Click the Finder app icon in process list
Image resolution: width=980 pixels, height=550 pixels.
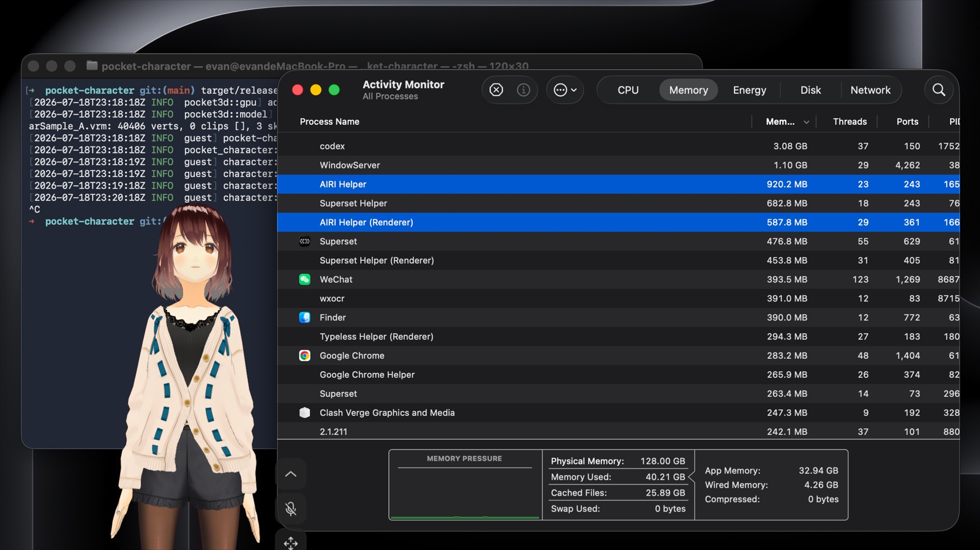304,317
